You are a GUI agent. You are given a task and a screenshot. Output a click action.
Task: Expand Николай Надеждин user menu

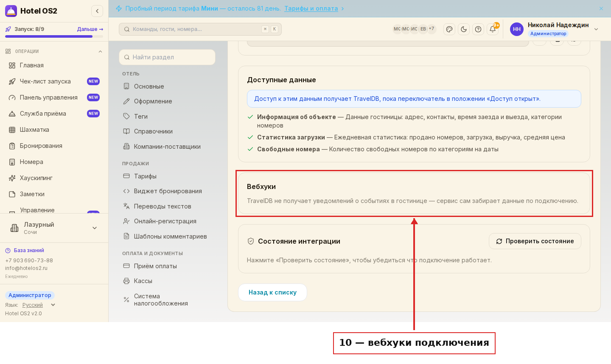555,29
